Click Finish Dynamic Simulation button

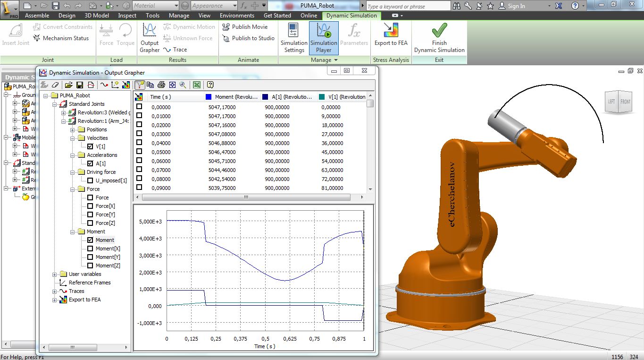click(x=439, y=38)
